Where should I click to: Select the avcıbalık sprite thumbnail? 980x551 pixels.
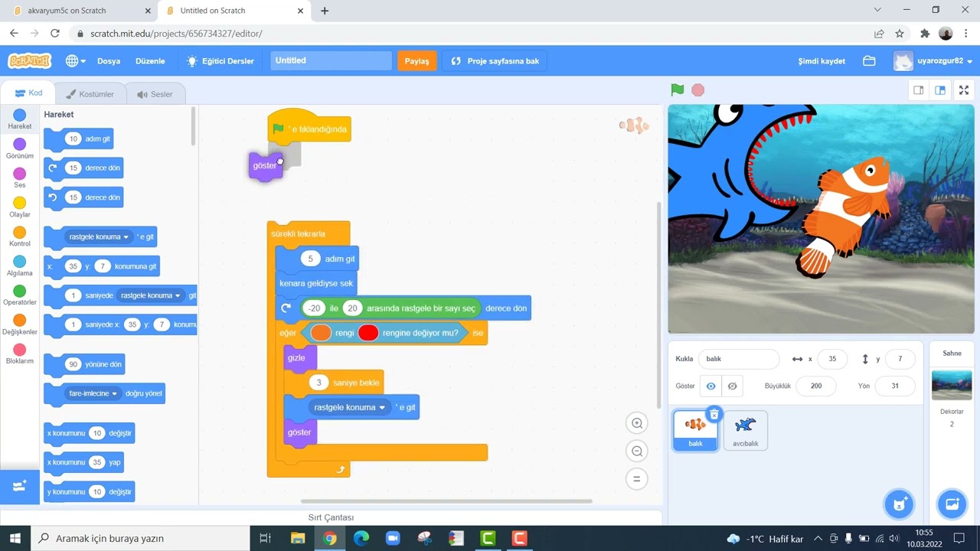(x=745, y=430)
